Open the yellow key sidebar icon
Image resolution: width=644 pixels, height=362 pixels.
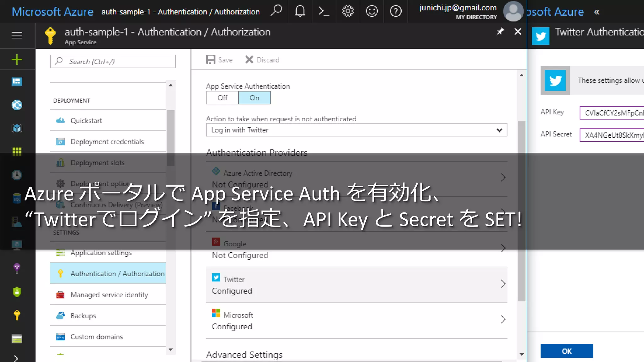coord(17,315)
